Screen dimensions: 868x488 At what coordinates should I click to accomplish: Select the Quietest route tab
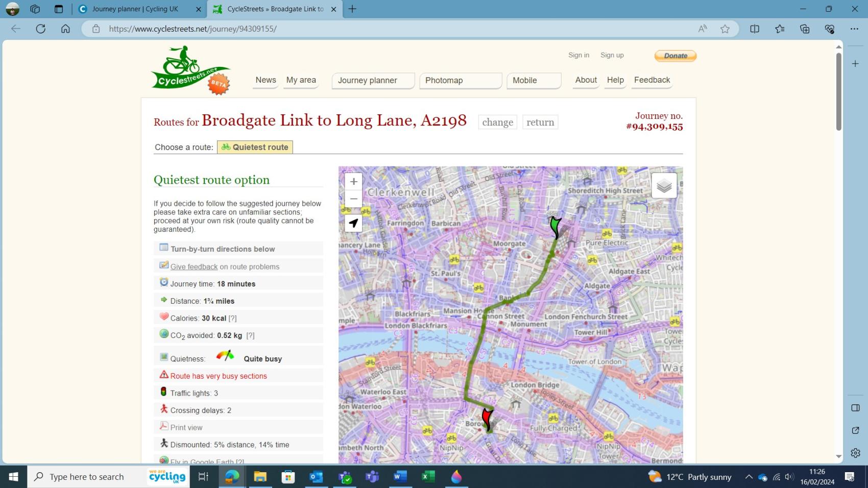click(255, 147)
